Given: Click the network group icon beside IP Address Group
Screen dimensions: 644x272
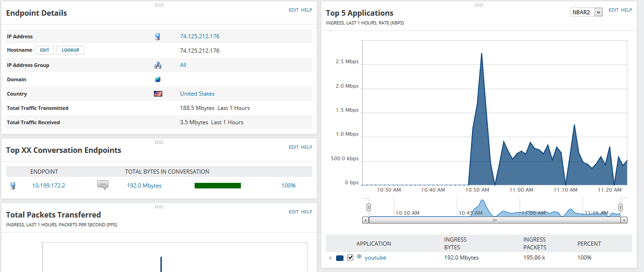Looking at the screenshot, I should [158, 65].
